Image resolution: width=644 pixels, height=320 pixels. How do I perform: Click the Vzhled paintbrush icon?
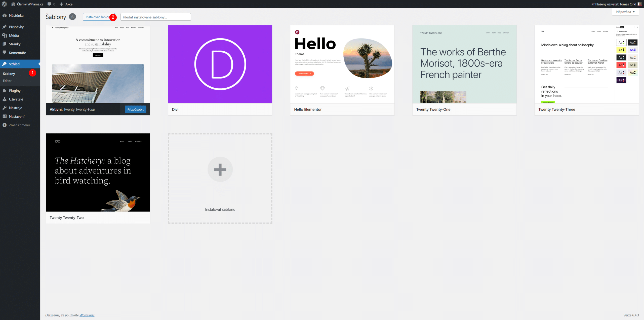(5, 64)
